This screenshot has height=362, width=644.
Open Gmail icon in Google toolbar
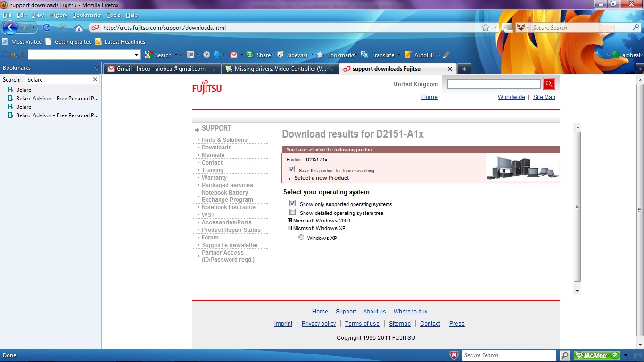234,55
